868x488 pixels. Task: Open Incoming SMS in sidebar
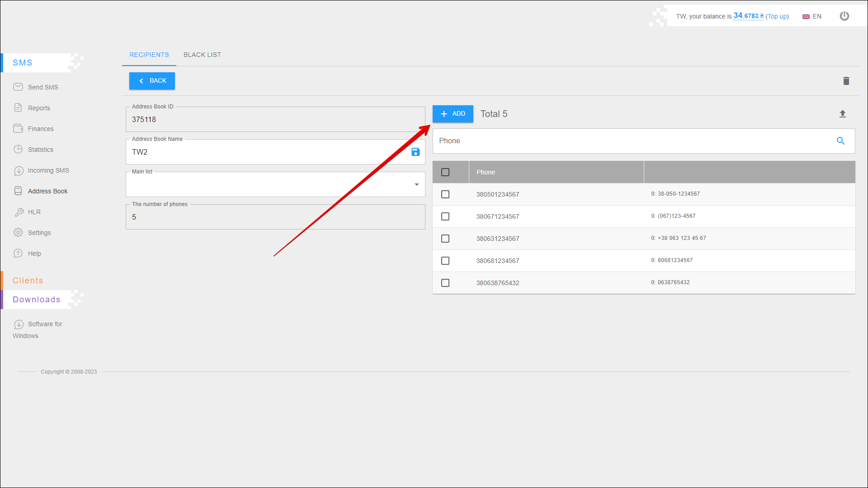pyautogui.click(x=48, y=170)
